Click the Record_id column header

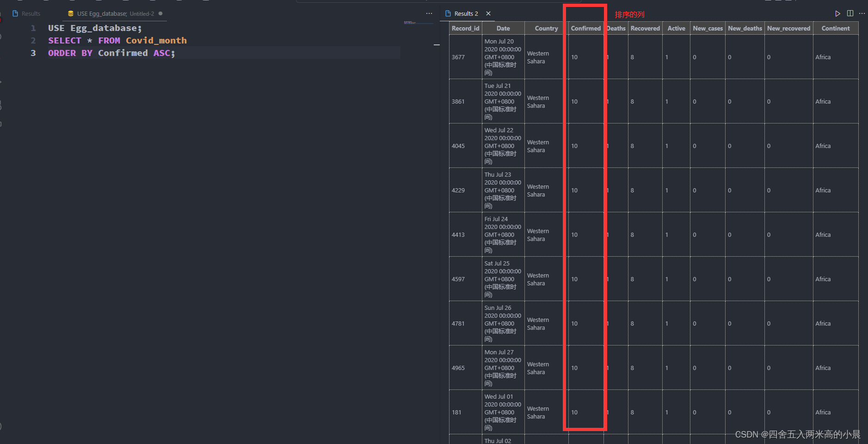tap(466, 28)
